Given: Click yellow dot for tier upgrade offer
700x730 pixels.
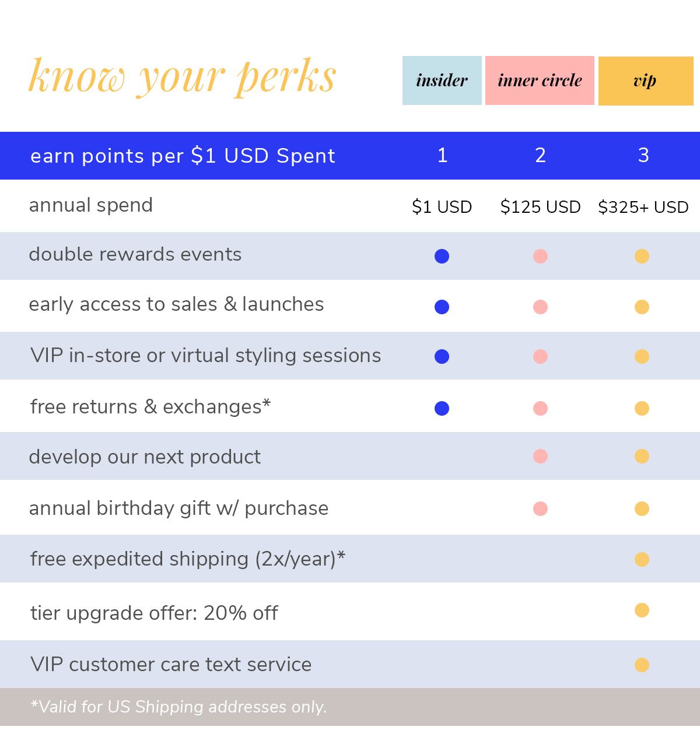Looking at the screenshot, I should click(x=642, y=610).
